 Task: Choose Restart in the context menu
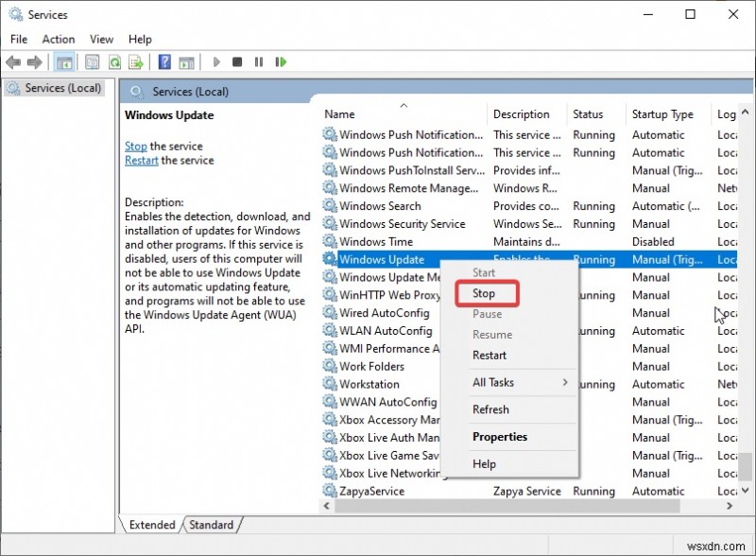(508, 356)
